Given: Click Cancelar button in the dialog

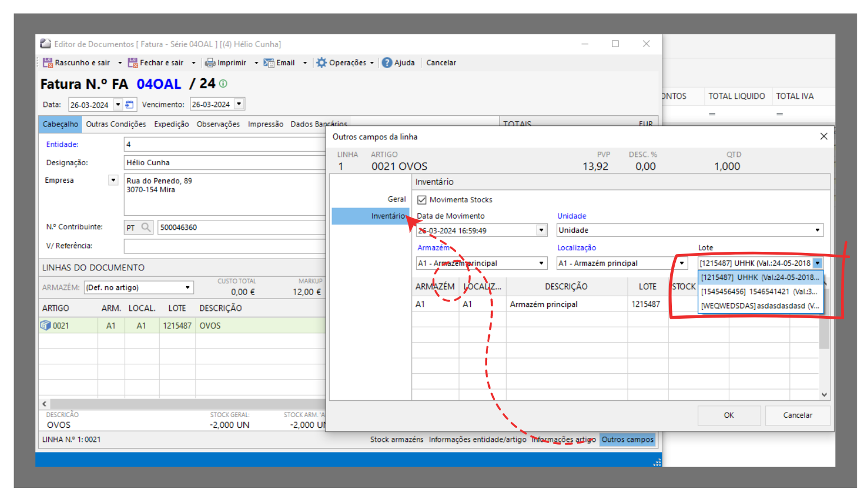Looking at the screenshot, I should coord(797,415).
